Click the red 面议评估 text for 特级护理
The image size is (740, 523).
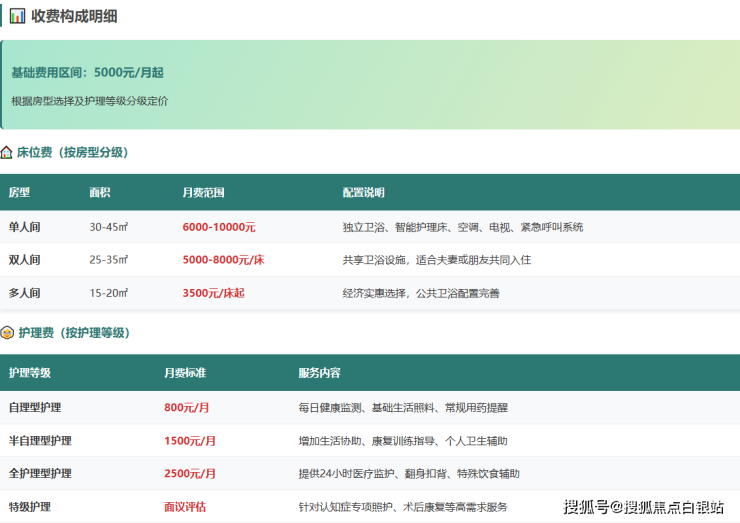coord(185,507)
